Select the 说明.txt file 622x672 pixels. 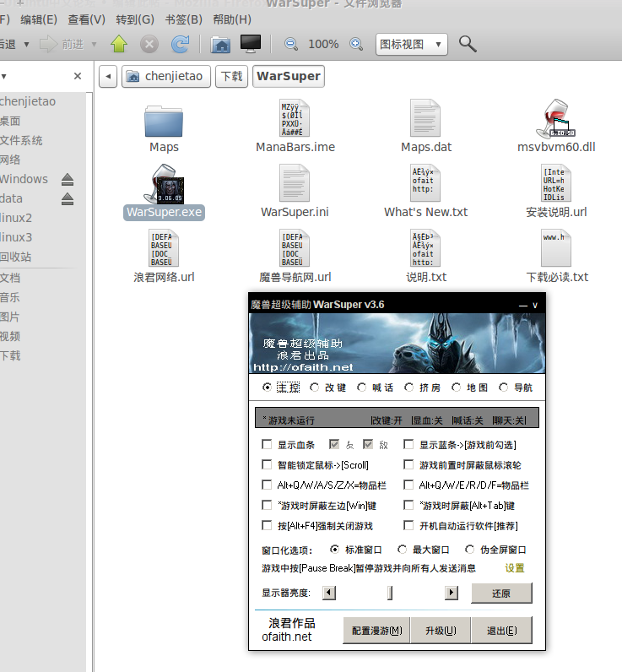[425, 248]
